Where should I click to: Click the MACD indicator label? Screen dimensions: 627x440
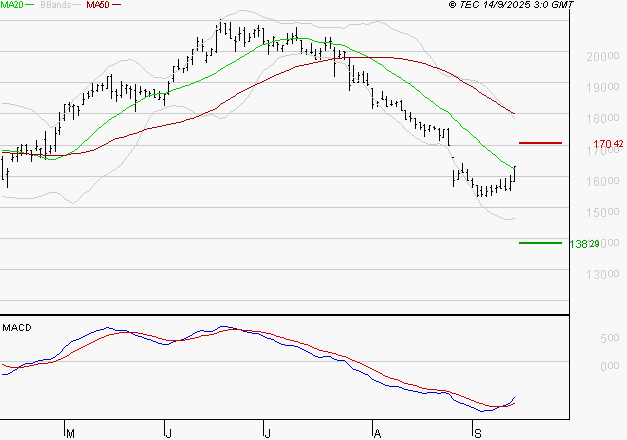tap(17, 328)
